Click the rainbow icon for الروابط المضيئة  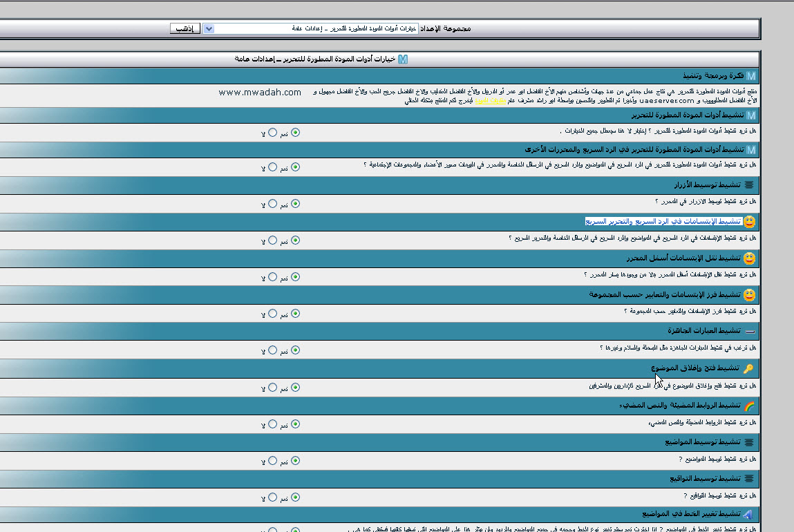749,406
